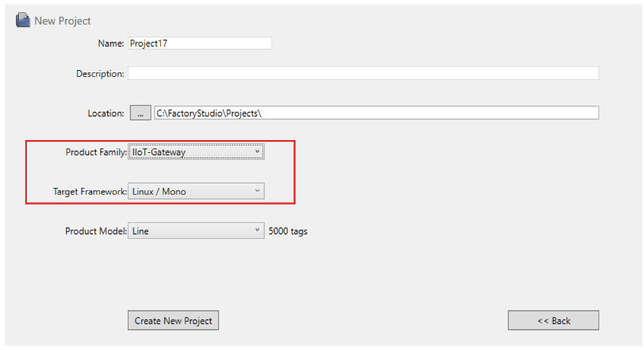Viewport: 644px width, 350px height.
Task: Click the 5000 tags text
Action: tap(288, 231)
